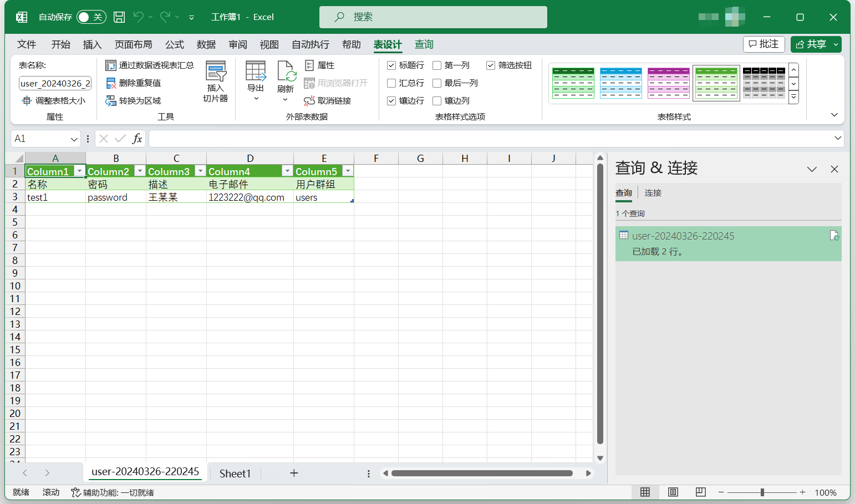Screen dimensions: 855x504
Task: Click the Undo arrow icon
Action: coord(139,17)
